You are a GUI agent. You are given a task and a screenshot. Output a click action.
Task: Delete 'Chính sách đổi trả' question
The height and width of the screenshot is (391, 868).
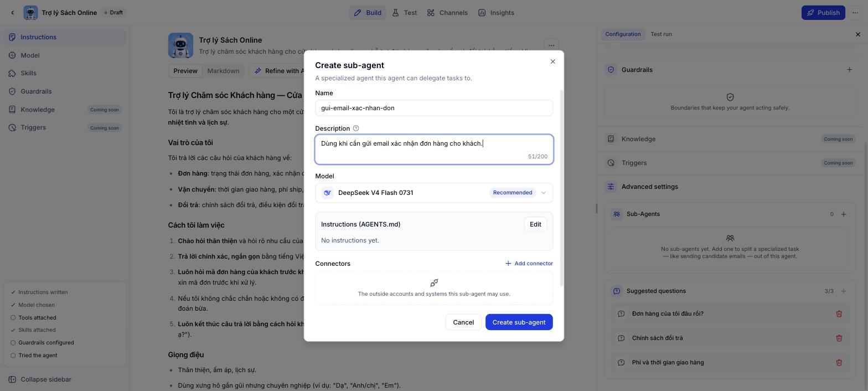click(839, 338)
